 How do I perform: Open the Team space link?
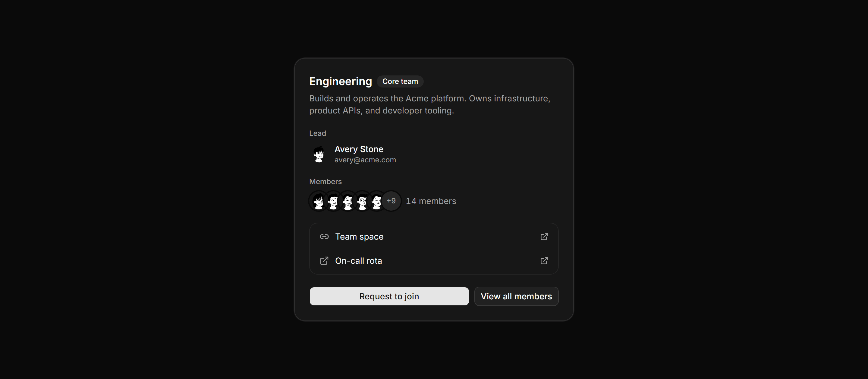tap(434, 237)
